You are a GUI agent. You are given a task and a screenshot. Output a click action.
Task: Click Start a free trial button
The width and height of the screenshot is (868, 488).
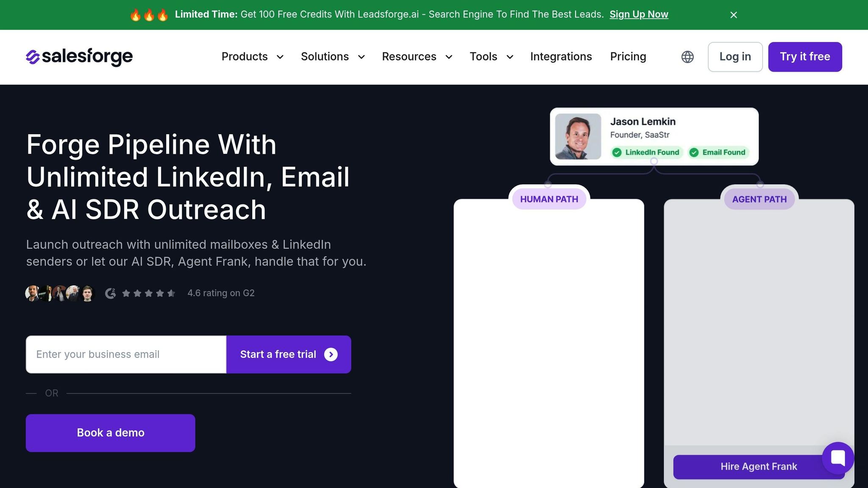289,355
